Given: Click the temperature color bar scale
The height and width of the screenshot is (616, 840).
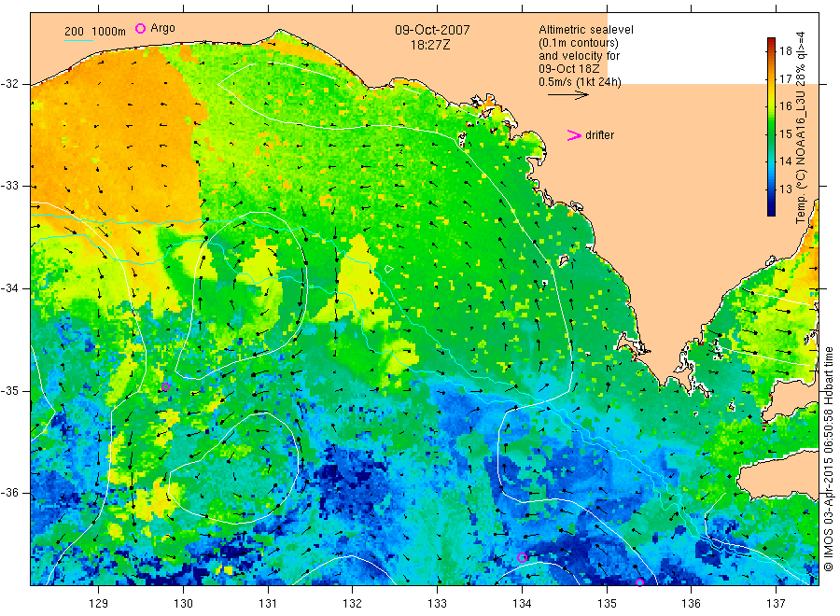Looking at the screenshot, I should [x=772, y=127].
